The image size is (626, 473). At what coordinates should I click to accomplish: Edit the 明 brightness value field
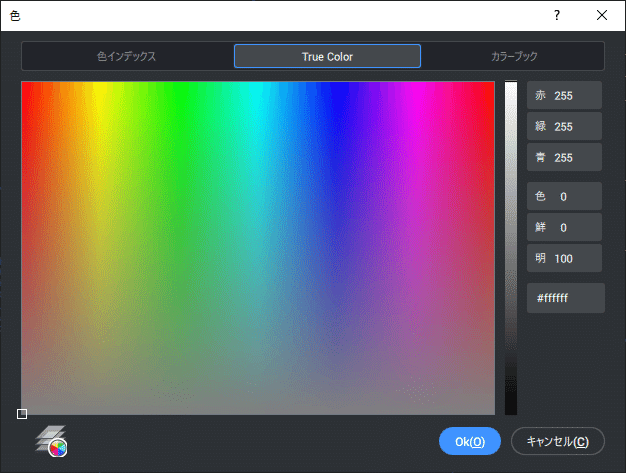[564, 258]
